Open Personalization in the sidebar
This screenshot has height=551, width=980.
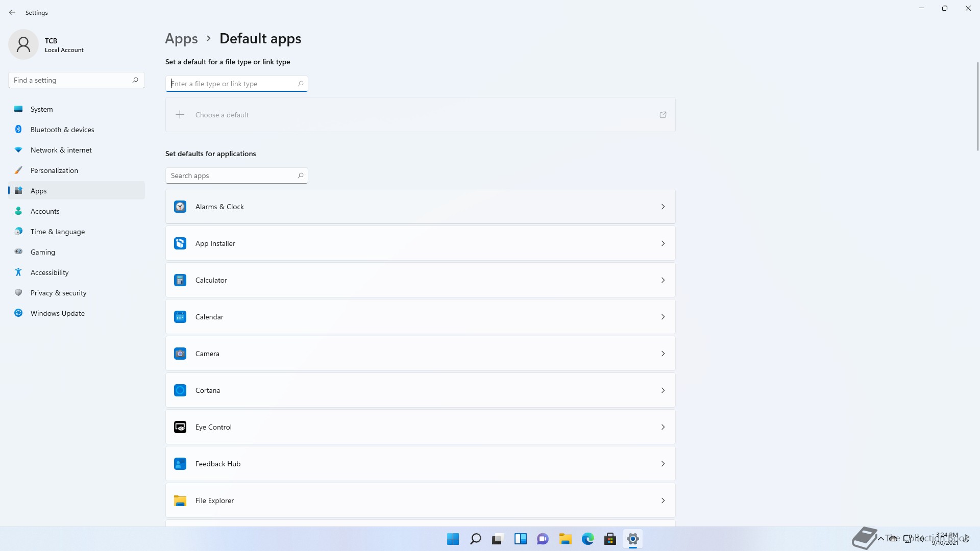77,170
